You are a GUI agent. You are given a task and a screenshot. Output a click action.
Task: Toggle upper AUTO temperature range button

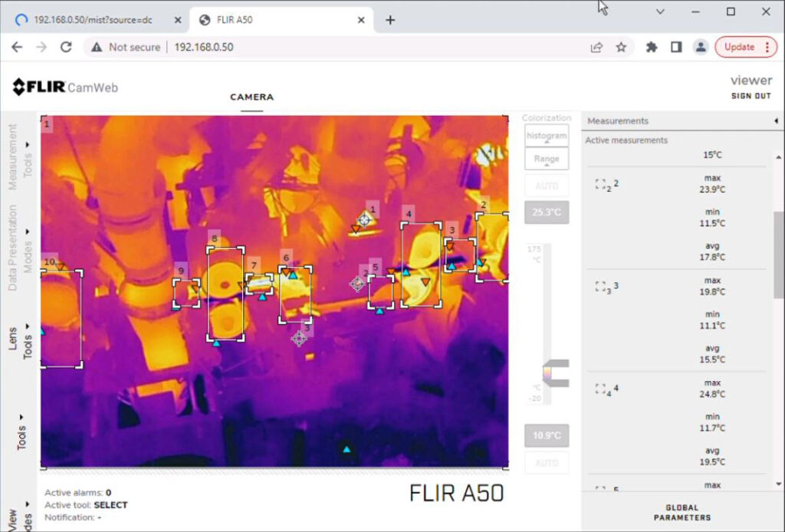tap(547, 186)
